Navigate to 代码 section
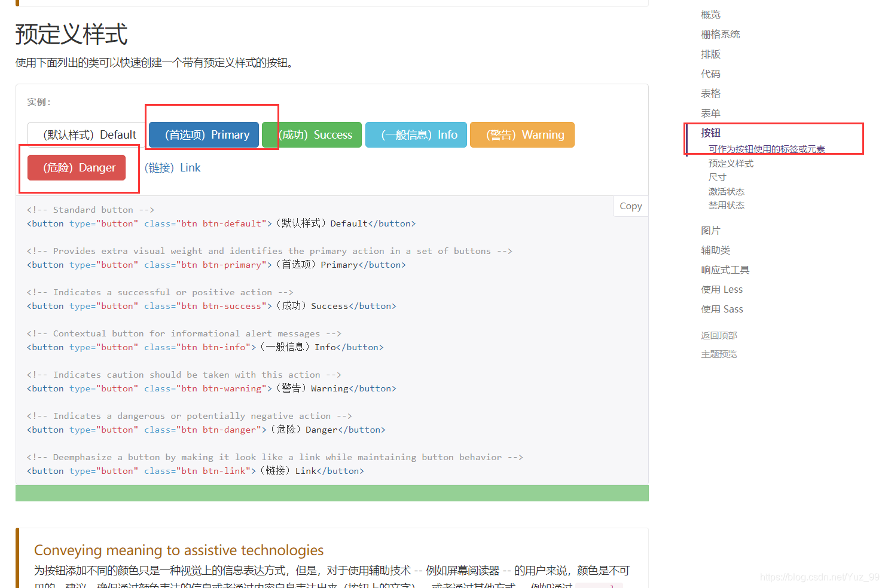This screenshot has width=885, height=588. click(x=710, y=73)
